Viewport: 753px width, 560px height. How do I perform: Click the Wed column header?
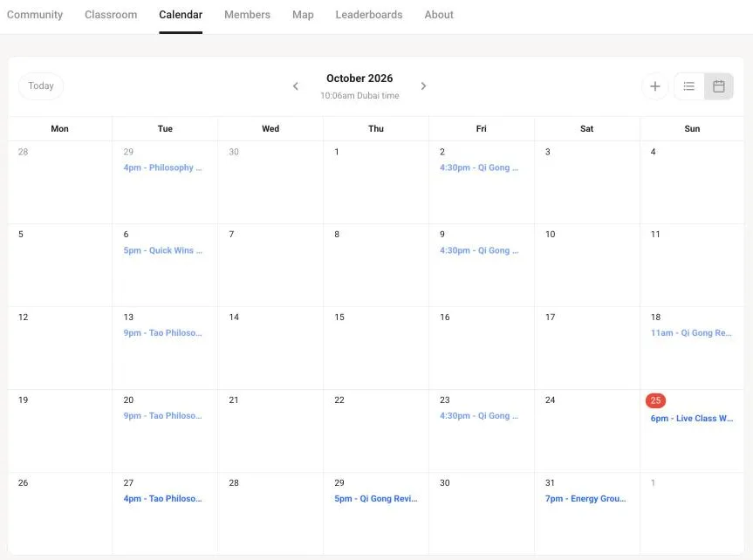[270, 129]
